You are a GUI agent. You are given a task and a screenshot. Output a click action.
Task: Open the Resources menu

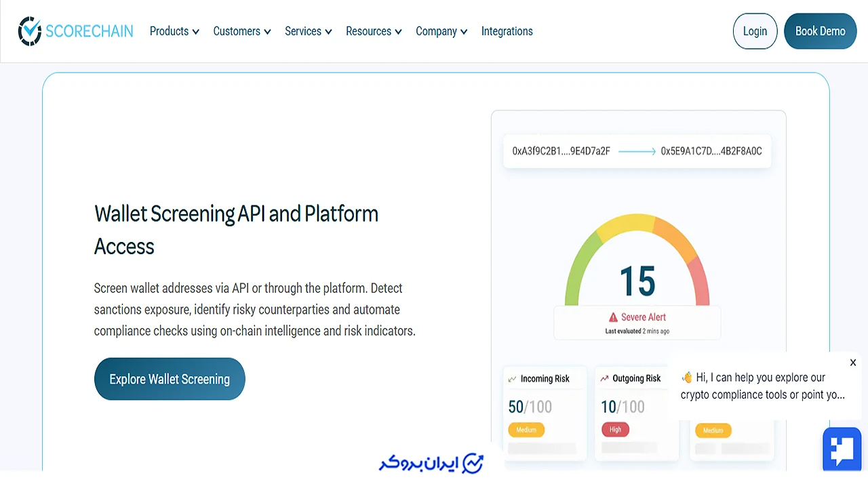pyautogui.click(x=374, y=31)
